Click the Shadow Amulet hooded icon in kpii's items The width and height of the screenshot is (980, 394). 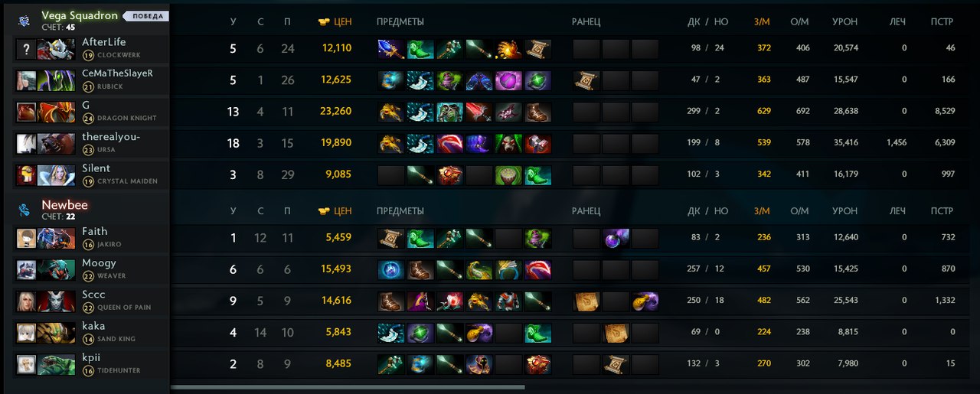[479, 364]
